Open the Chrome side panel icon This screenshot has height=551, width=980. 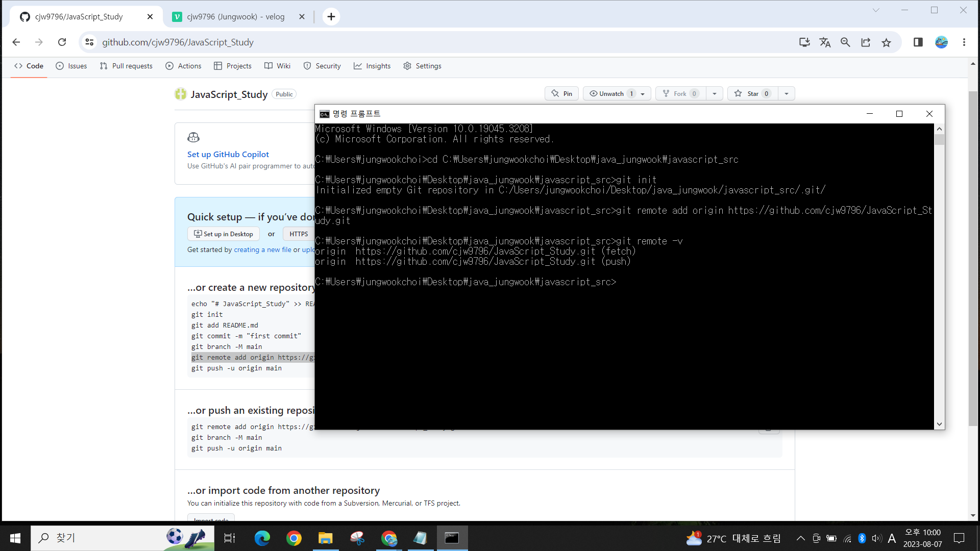918,42
